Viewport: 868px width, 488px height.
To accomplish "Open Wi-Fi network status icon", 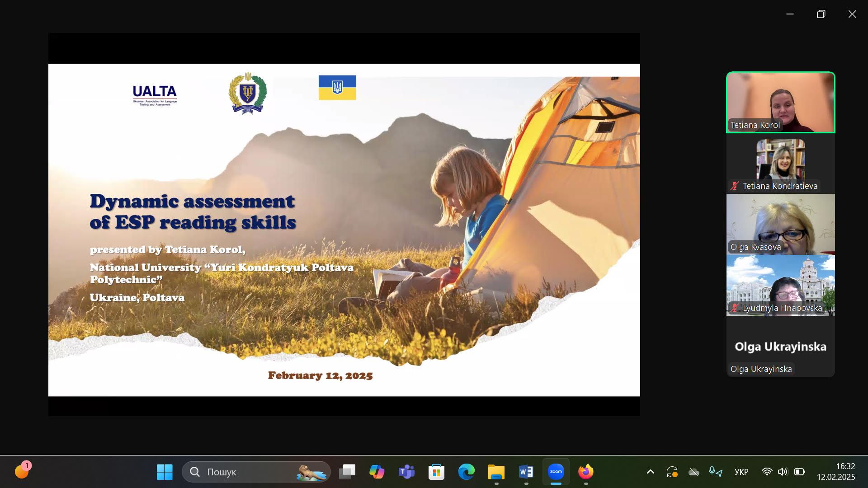I will pyautogui.click(x=767, y=472).
